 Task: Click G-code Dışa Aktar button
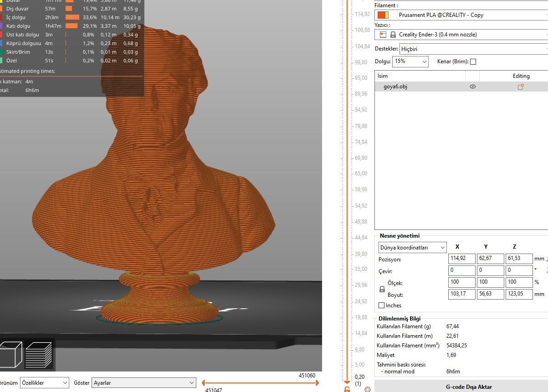point(461,387)
